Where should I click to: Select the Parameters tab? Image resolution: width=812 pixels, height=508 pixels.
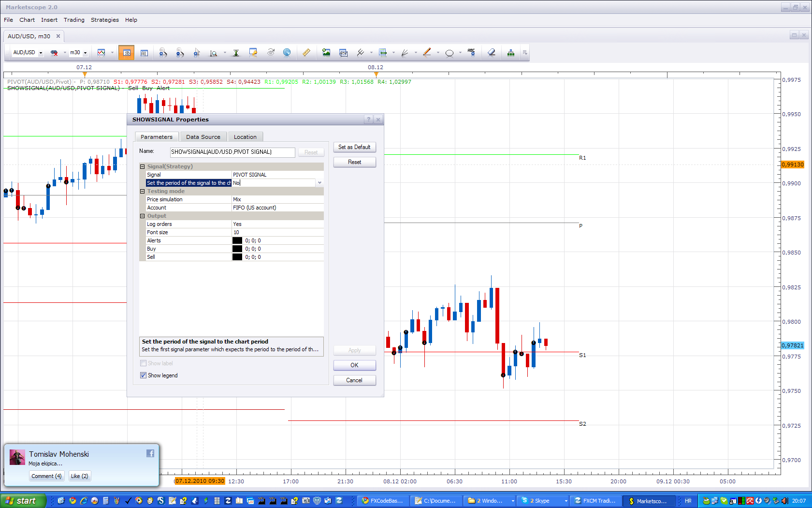tap(156, 137)
